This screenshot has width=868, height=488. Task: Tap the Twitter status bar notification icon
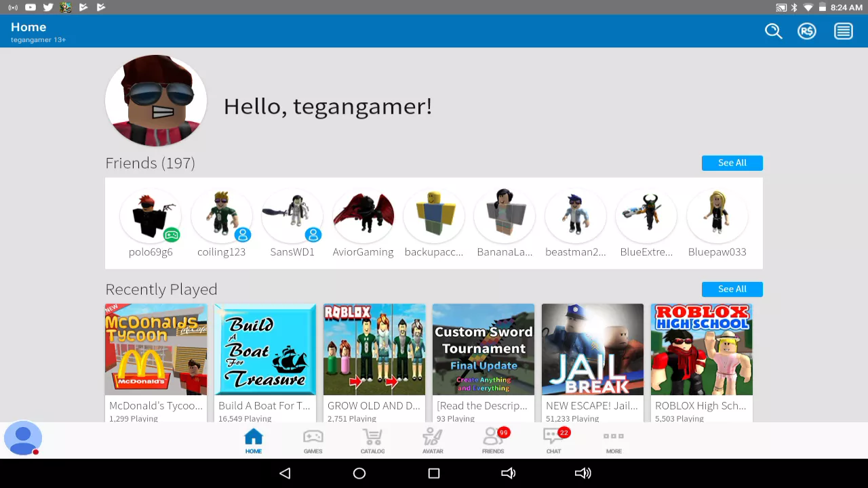(48, 7)
